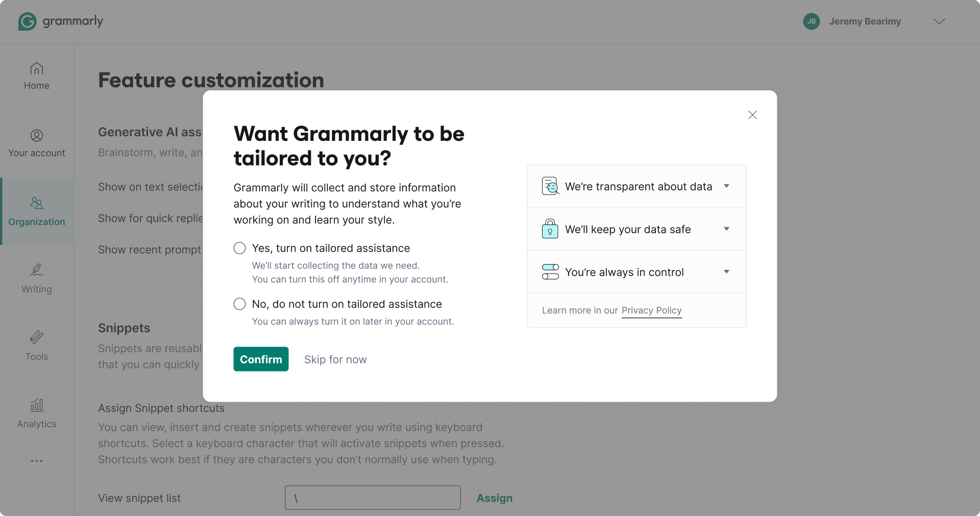Click the JB avatar circle
Image resolution: width=980 pixels, height=516 pixels.
click(x=812, y=21)
